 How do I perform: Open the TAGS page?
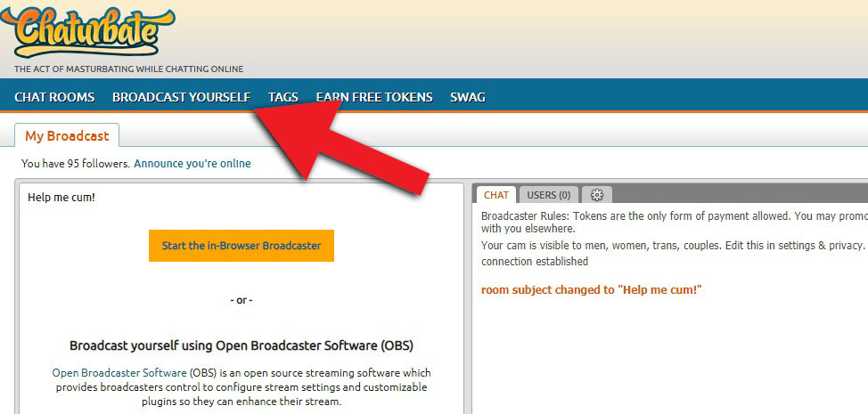tap(283, 97)
